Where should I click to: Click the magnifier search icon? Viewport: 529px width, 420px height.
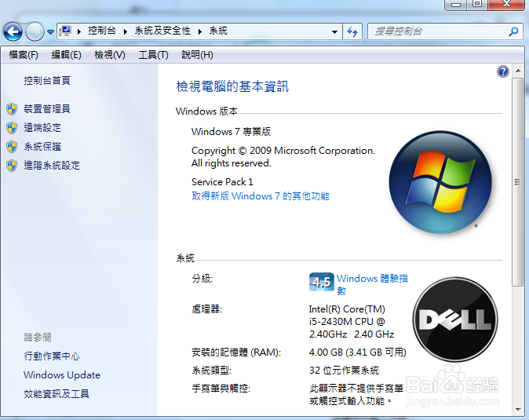[x=513, y=31]
